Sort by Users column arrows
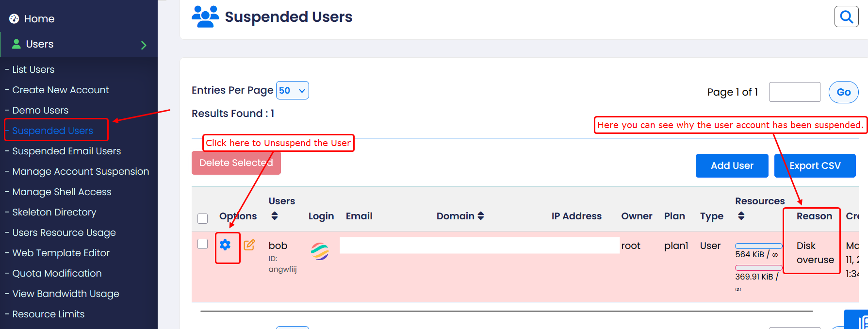This screenshot has height=329, width=868. pyautogui.click(x=275, y=216)
